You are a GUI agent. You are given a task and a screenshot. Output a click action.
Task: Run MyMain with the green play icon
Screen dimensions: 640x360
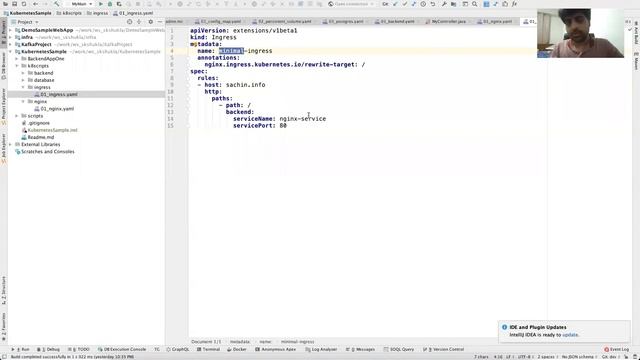pos(101,4)
